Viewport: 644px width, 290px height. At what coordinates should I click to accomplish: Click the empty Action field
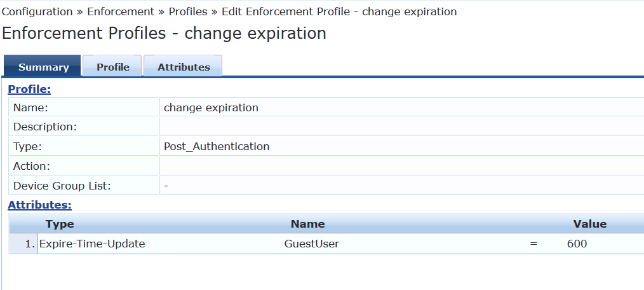[401, 166]
